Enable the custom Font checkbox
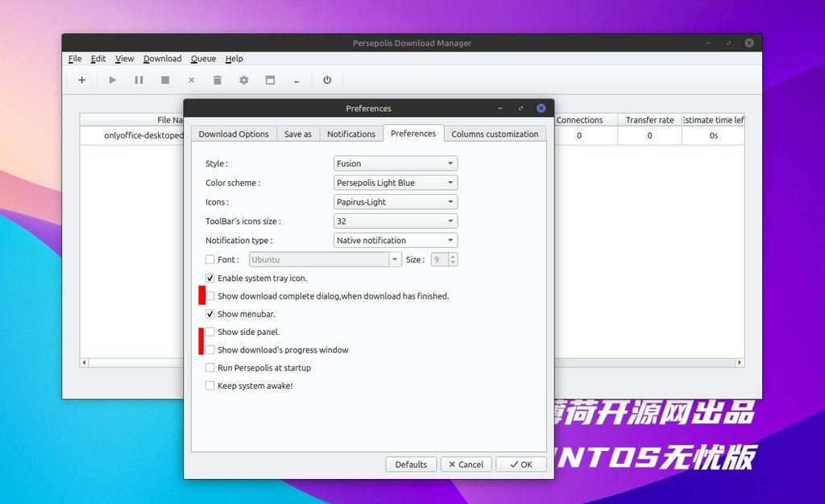 pyautogui.click(x=210, y=259)
